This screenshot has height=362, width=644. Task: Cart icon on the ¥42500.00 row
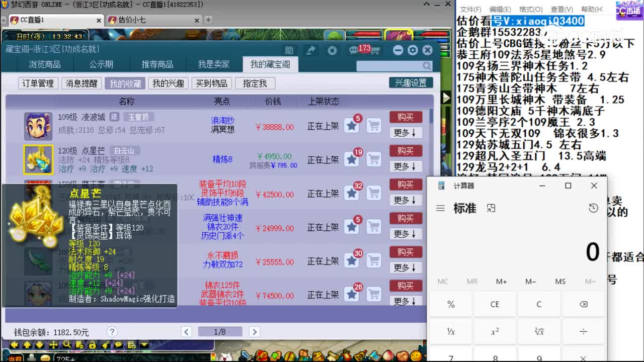click(x=374, y=193)
